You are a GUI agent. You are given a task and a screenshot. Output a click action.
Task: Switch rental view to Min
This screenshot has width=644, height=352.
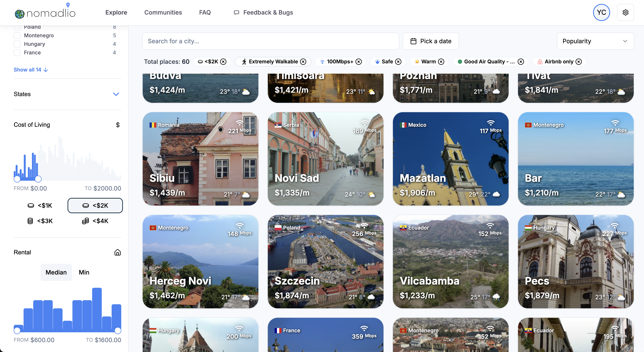tap(84, 272)
